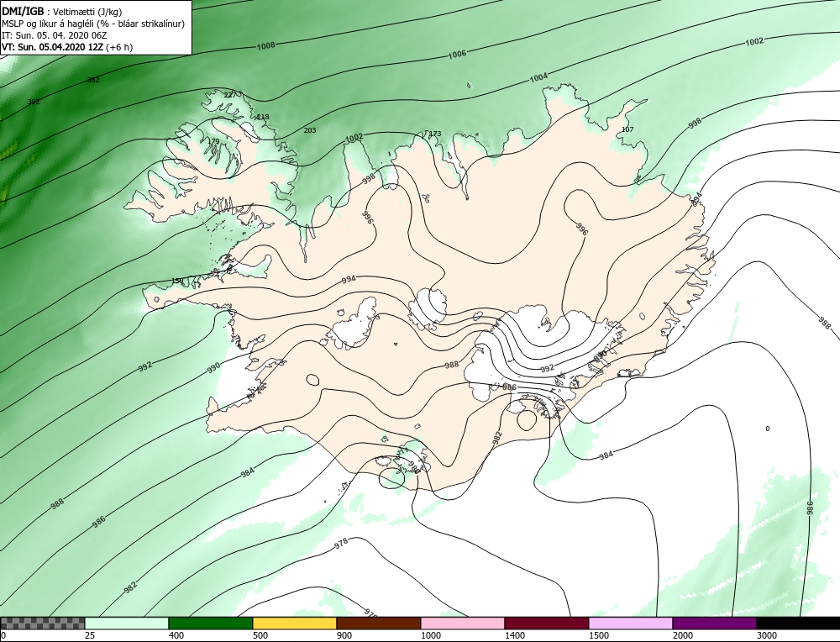
Task: Click the value 203 north of Iceland
Action: (x=310, y=130)
